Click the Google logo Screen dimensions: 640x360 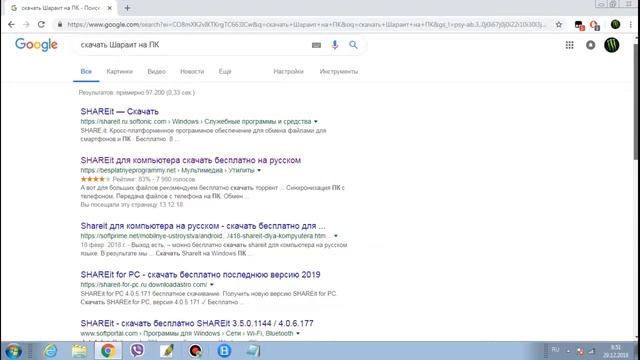pos(36,44)
